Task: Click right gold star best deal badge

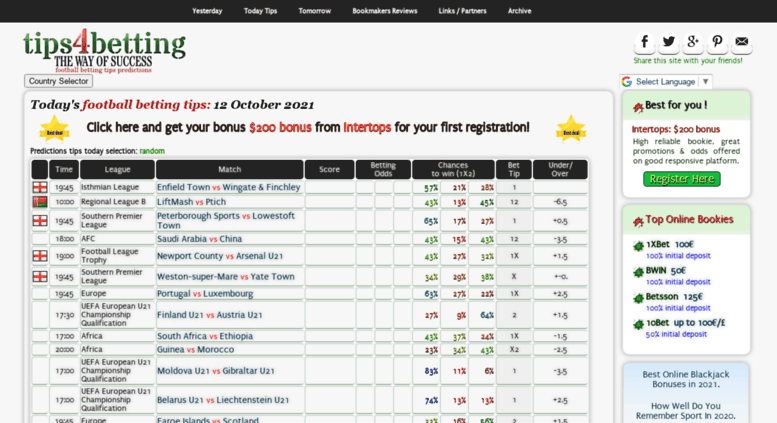Action: [x=571, y=129]
